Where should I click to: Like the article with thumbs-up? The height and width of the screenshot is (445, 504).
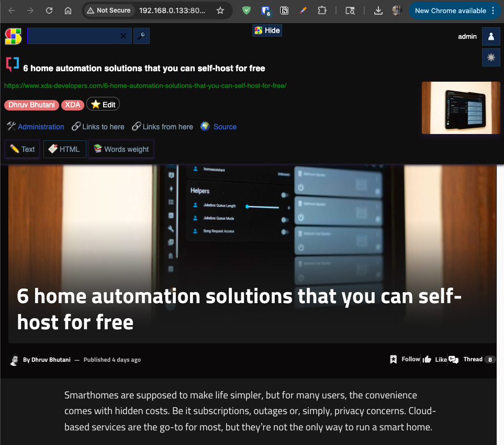pos(434,360)
